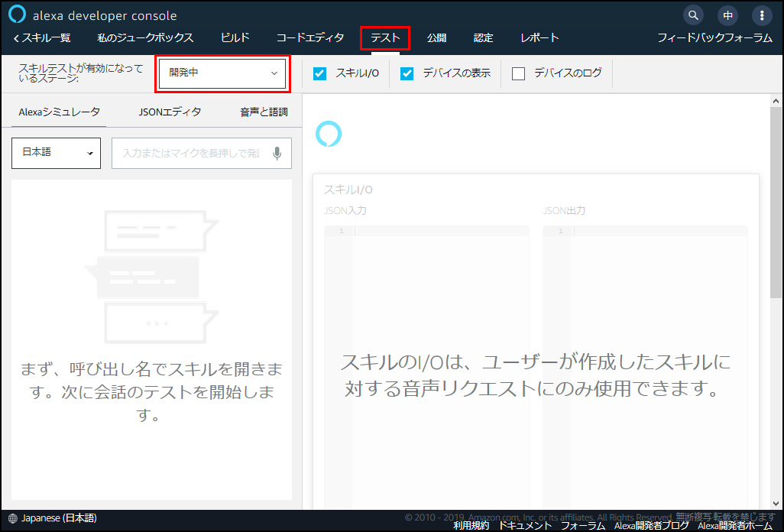The image size is (784, 532).
Task: Click inside the JSON出力 editor
Action: click(x=645, y=368)
